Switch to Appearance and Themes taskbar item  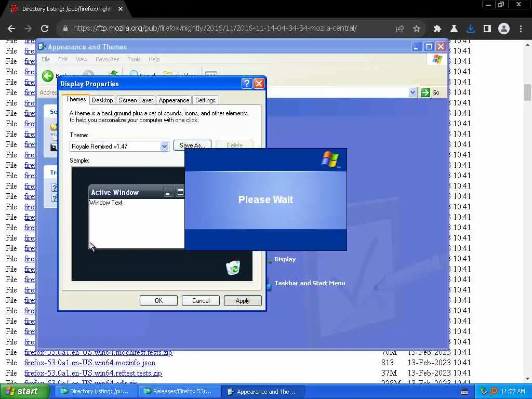[262, 392]
